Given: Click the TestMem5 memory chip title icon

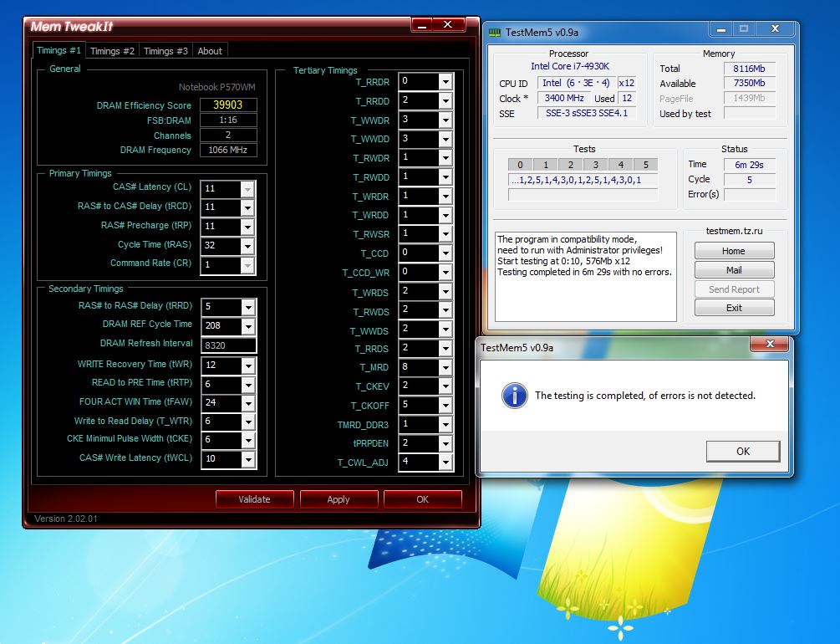Looking at the screenshot, I should point(495,32).
